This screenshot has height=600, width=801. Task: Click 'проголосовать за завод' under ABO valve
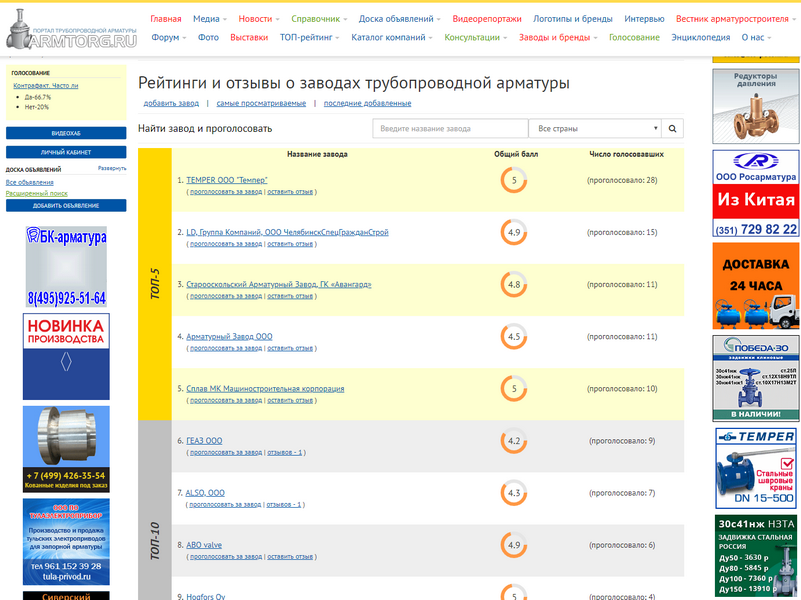pos(225,556)
